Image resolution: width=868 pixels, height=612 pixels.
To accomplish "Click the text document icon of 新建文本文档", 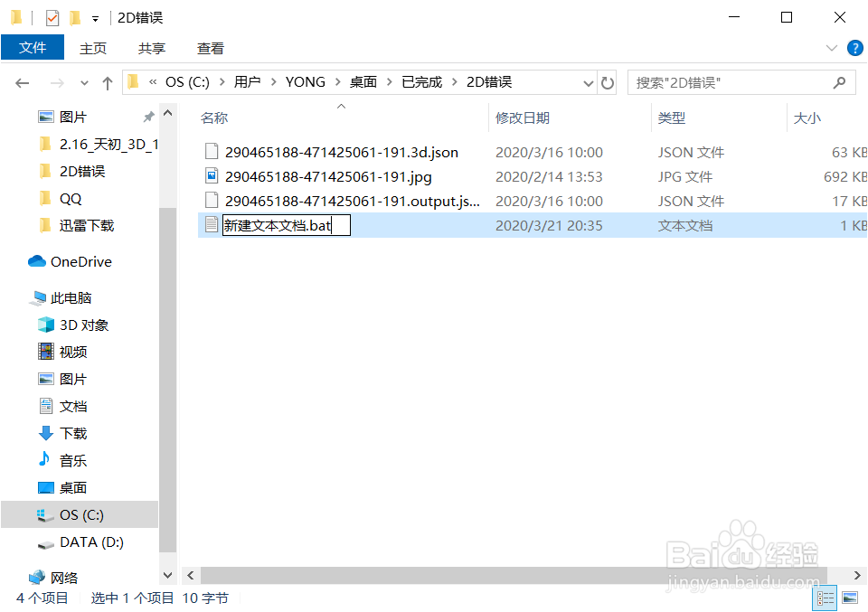I will pyautogui.click(x=212, y=225).
